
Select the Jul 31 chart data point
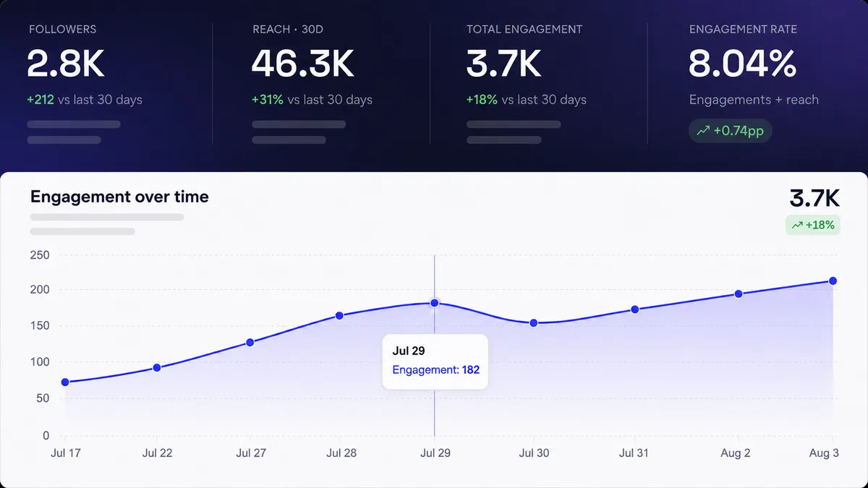[x=634, y=309]
